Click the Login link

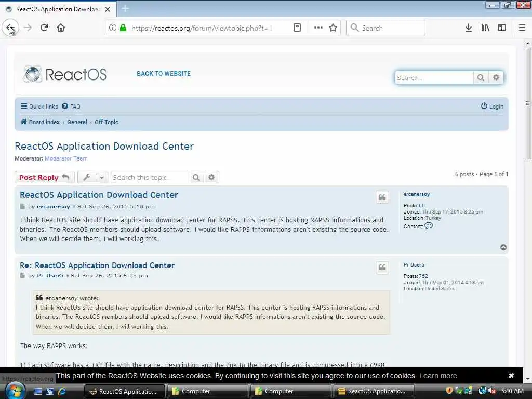pos(492,106)
